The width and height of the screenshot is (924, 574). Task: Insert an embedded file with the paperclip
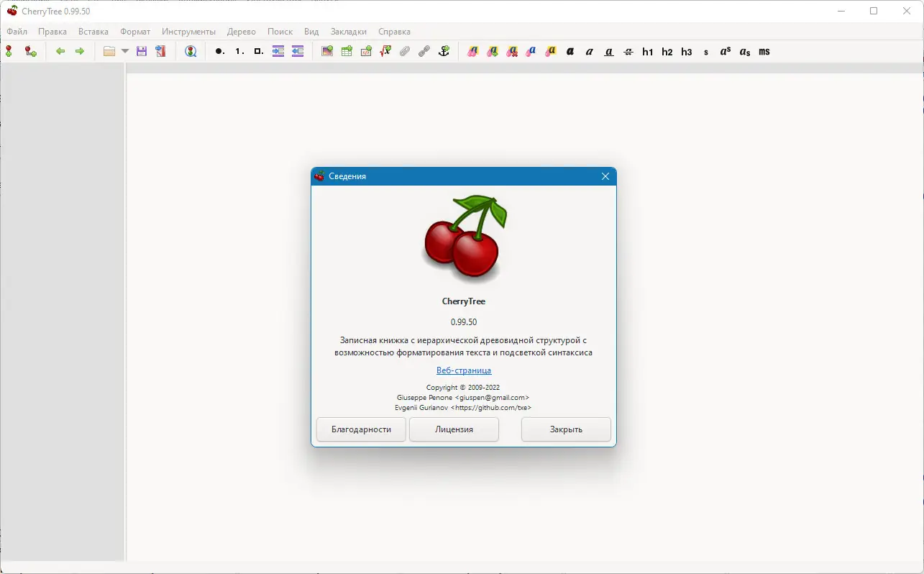405,51
